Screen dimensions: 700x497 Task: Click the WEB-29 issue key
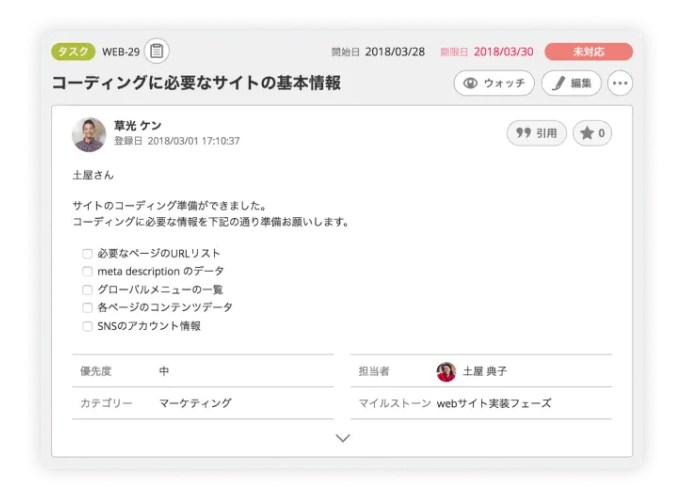(120, 51)
